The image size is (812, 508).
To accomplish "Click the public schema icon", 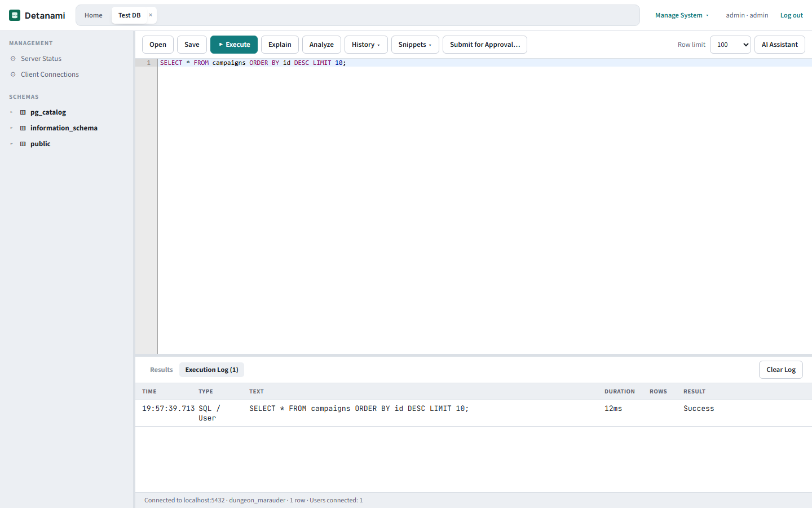I will tap(23, 144).
